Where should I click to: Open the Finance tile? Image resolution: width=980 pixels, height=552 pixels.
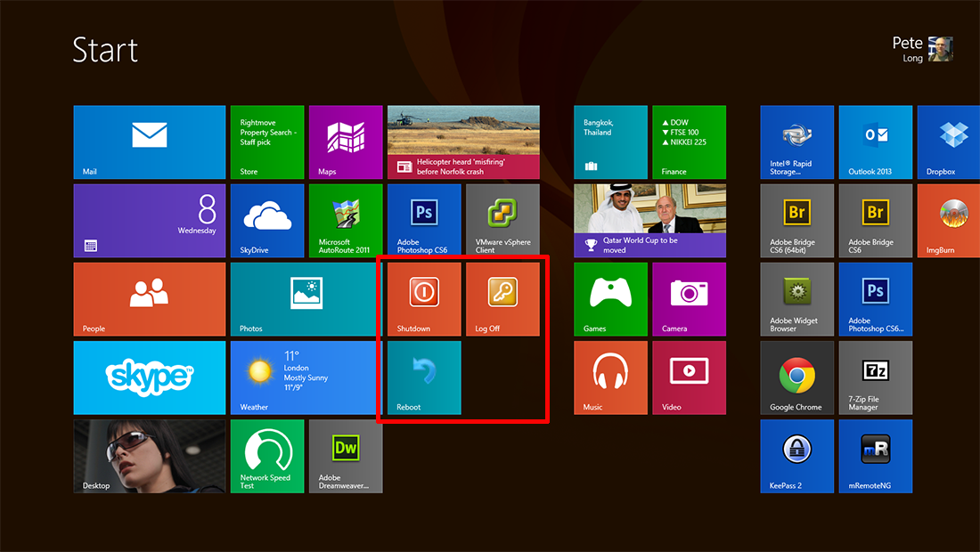(x=690, y=142)
